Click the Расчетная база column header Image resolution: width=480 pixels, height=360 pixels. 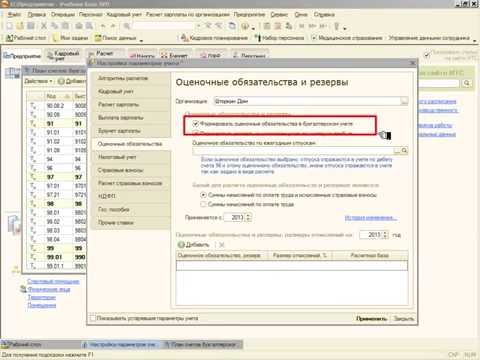[370, 255]
